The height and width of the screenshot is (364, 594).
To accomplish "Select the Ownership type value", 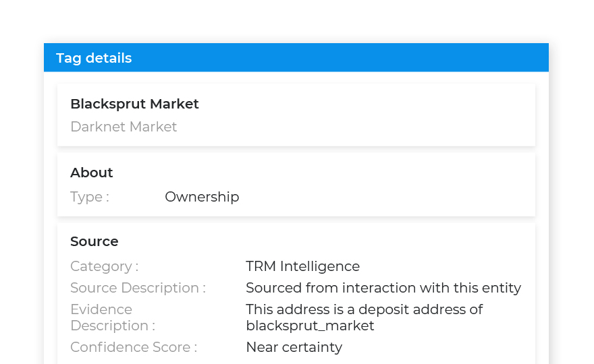I will coord(202,197).
